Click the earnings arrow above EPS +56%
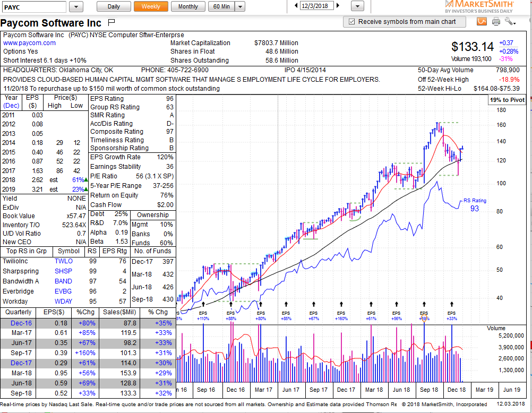The height and width of the screenshot is (413, 532). (x=396, y=304)
